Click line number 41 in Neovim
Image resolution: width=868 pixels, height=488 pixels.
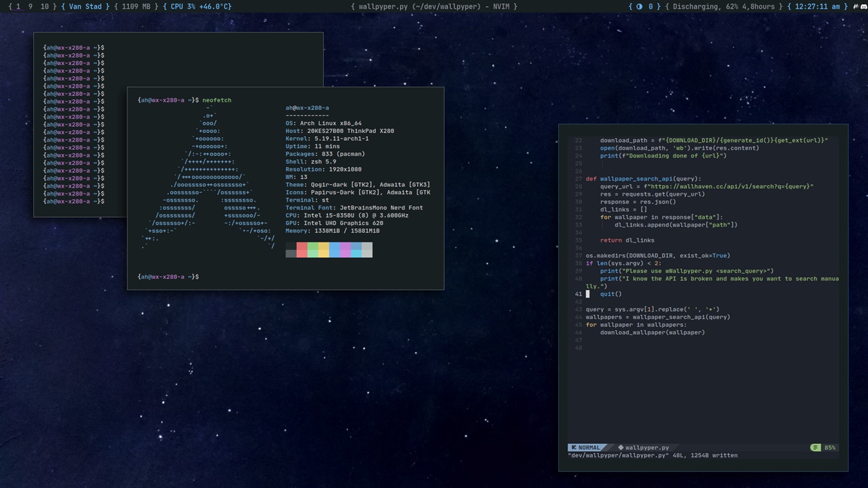[579, 294]
